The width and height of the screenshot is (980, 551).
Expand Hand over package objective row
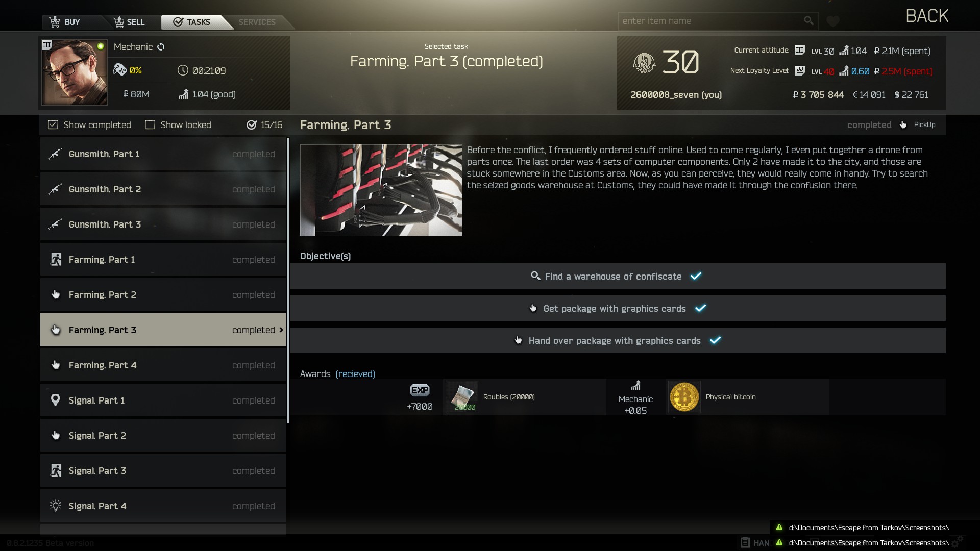pyautogui.click(x=618, y=340)
